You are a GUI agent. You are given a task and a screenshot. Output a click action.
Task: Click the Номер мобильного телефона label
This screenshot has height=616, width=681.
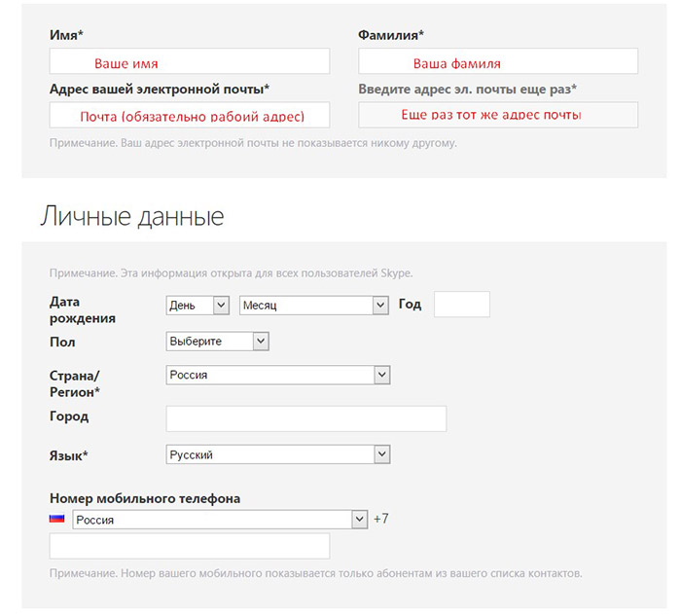pos(145,498)
